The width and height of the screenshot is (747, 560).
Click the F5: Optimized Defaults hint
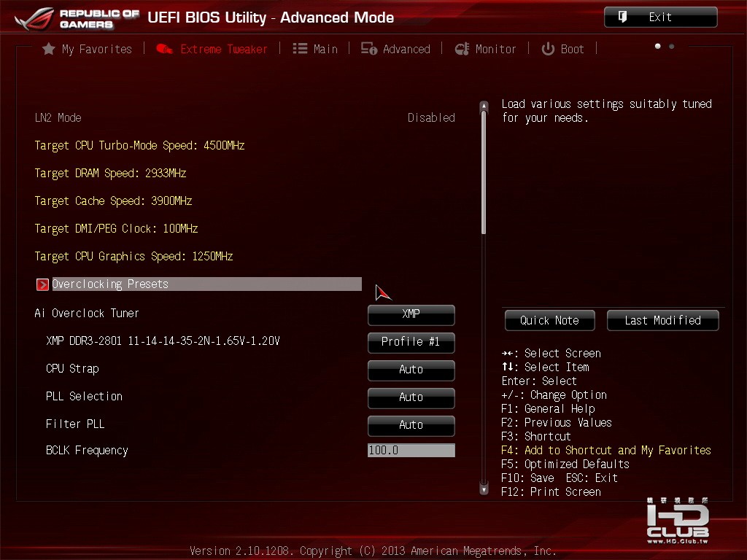565,464
